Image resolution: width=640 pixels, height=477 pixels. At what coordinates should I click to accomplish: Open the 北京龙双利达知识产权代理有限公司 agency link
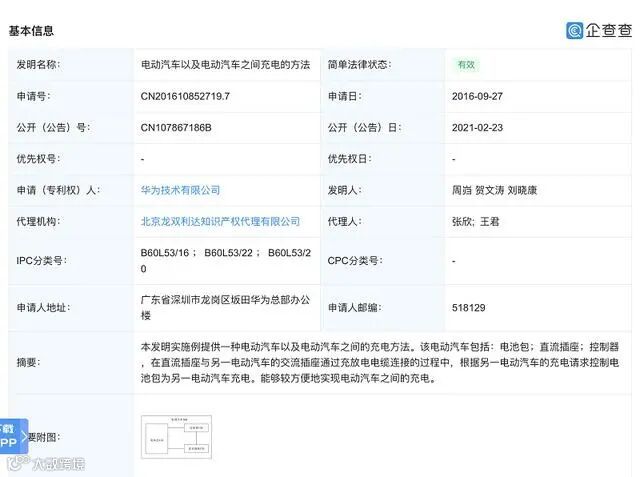coord(220,222)
